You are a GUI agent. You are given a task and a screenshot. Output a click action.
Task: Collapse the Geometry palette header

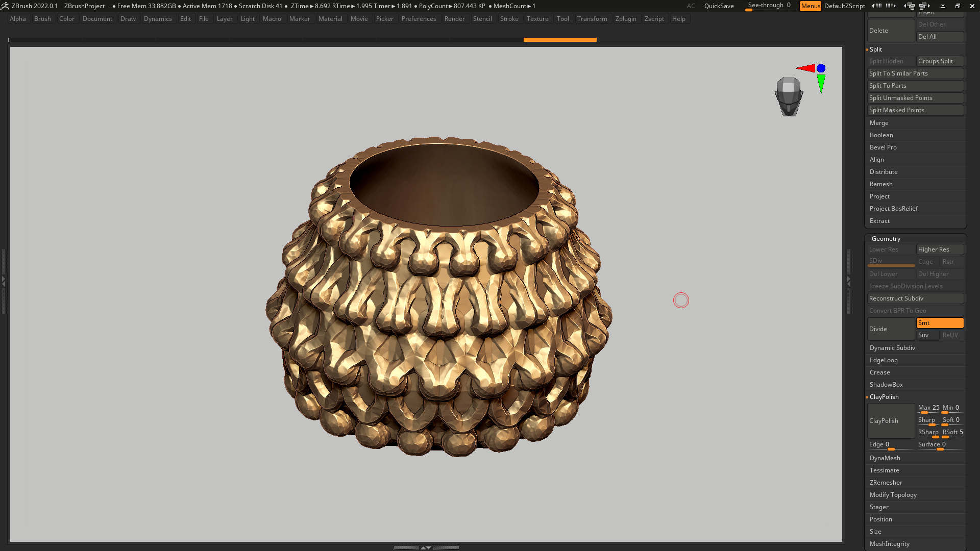(x=886, y=239)
